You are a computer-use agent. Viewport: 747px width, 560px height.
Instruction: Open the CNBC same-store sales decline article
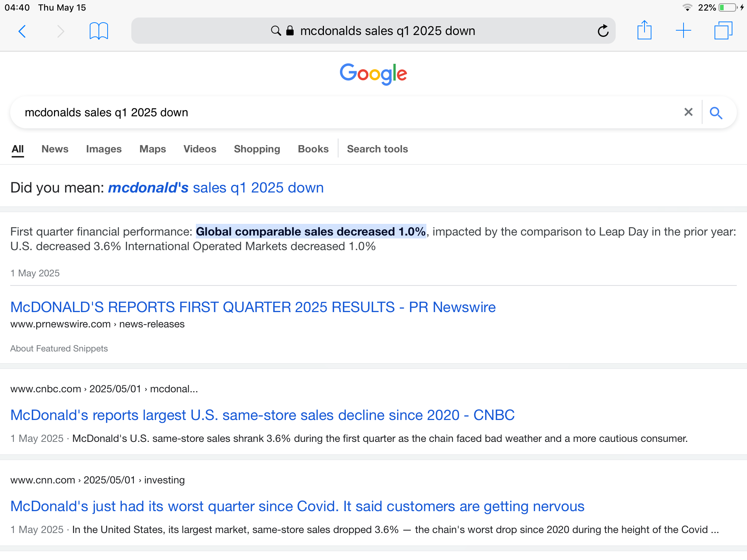[262, 415]
